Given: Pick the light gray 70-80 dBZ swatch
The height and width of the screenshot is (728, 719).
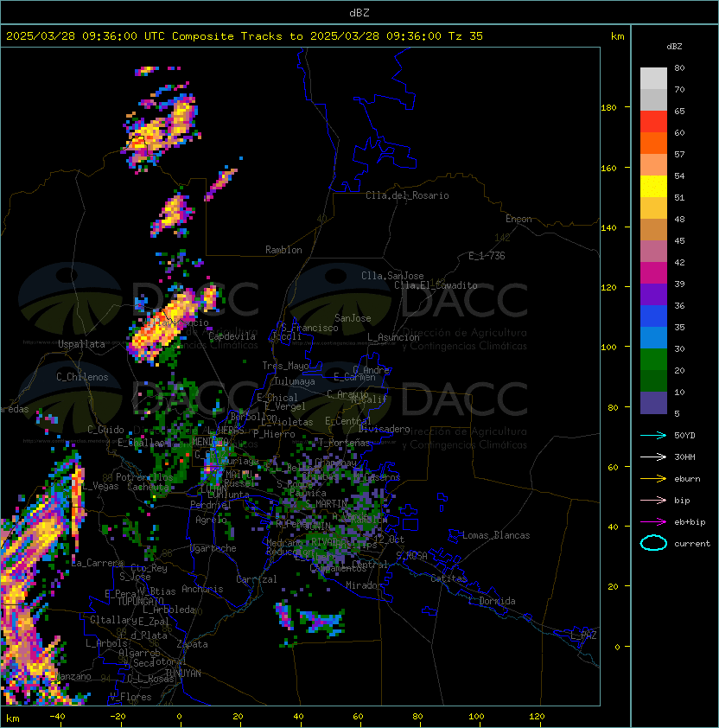Looking at the screenshot, I should [x=653, y=78].
